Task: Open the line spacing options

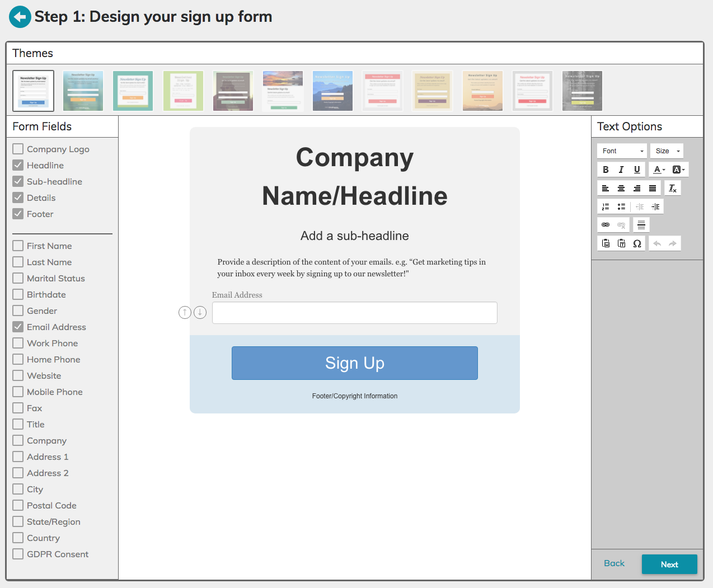Action: 641,224
